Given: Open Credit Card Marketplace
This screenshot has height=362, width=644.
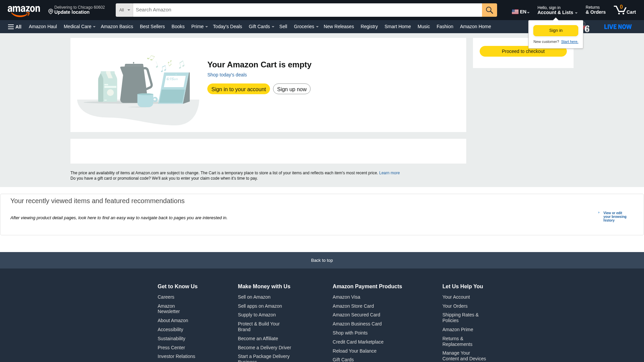Looking at the screenshot, I should point(358,342).
